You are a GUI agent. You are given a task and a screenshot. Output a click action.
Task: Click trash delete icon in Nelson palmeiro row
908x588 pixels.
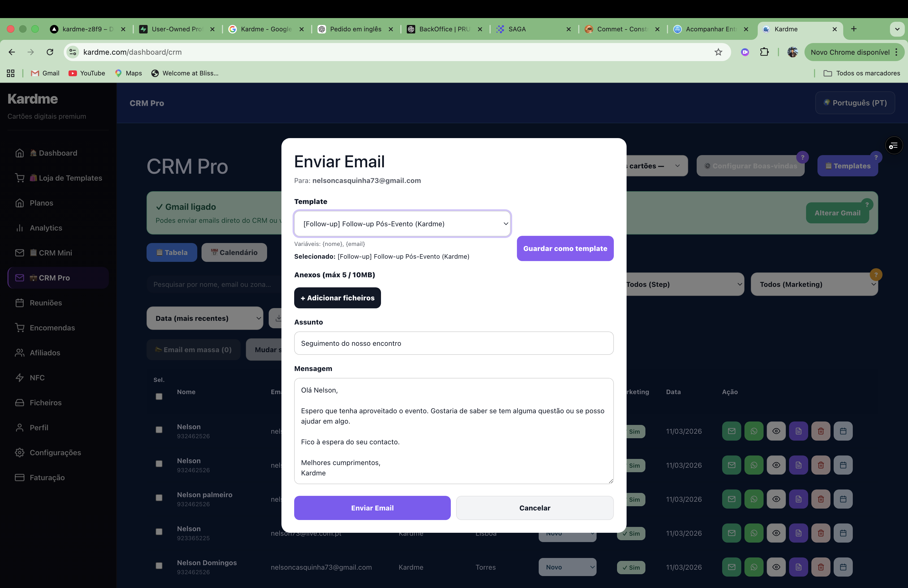(x=821, y=499)
